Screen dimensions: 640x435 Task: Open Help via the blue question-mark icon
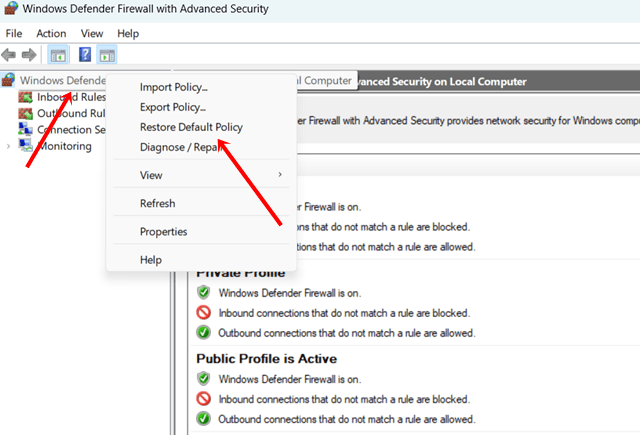click(85, 54)
